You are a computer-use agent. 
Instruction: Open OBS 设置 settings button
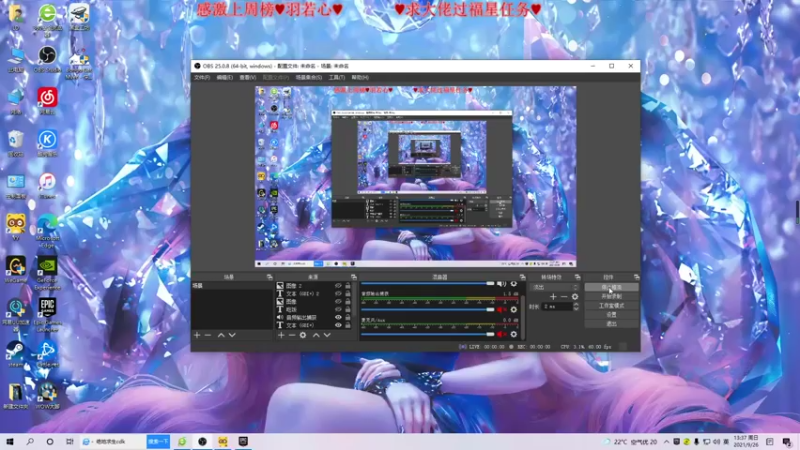pyautogui.click(x=611, y=315)
